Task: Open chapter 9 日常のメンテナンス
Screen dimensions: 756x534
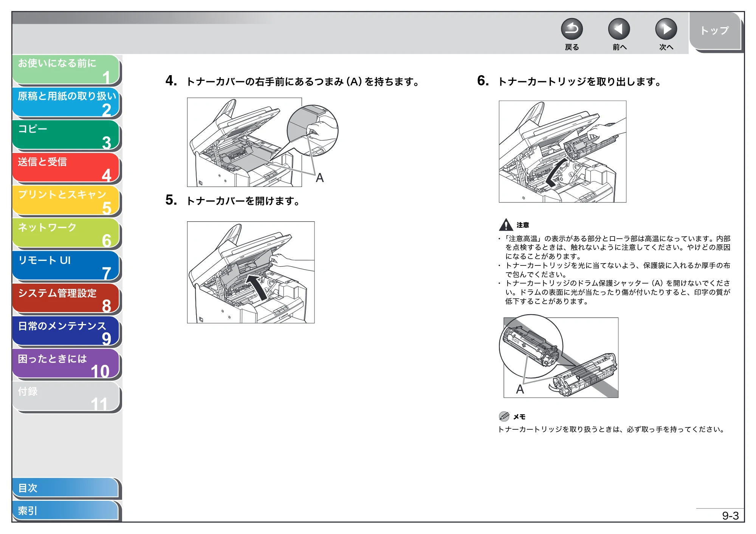Action: (66, 331)
